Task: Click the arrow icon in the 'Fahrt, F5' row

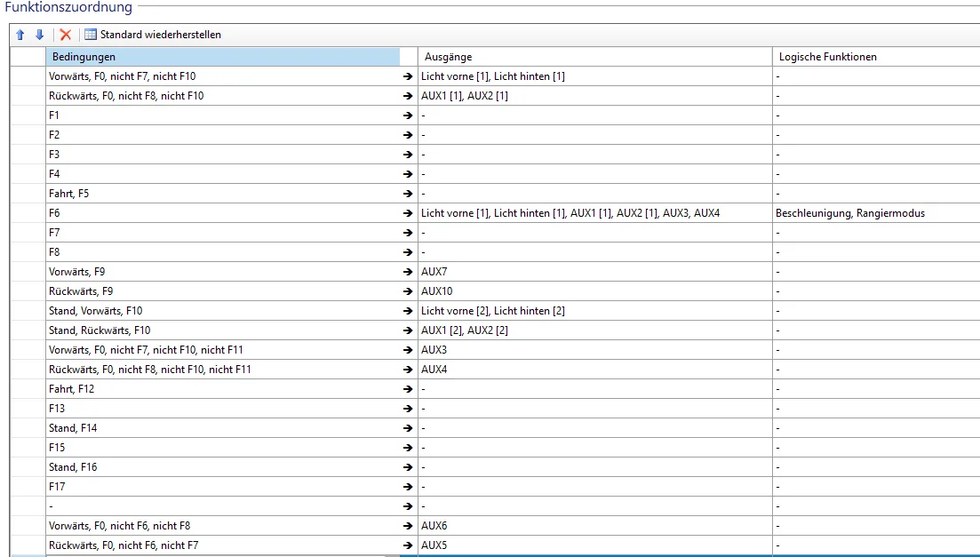Action: [x=408, y=194]
